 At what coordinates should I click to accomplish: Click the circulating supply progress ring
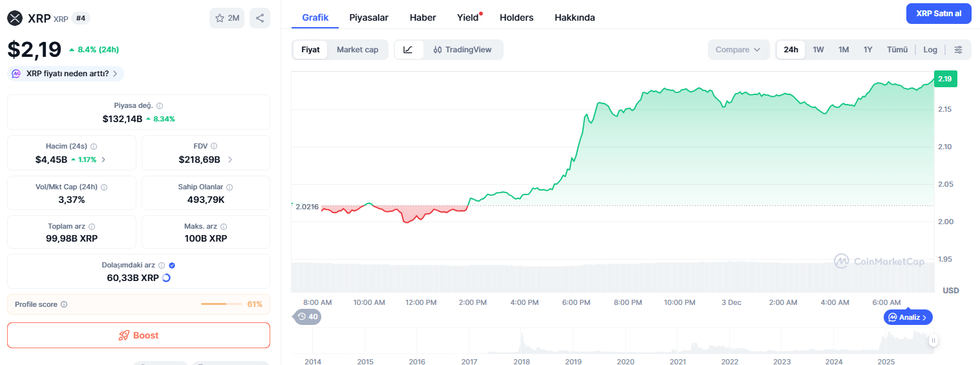pyautogui.click(x=166, y=278)
